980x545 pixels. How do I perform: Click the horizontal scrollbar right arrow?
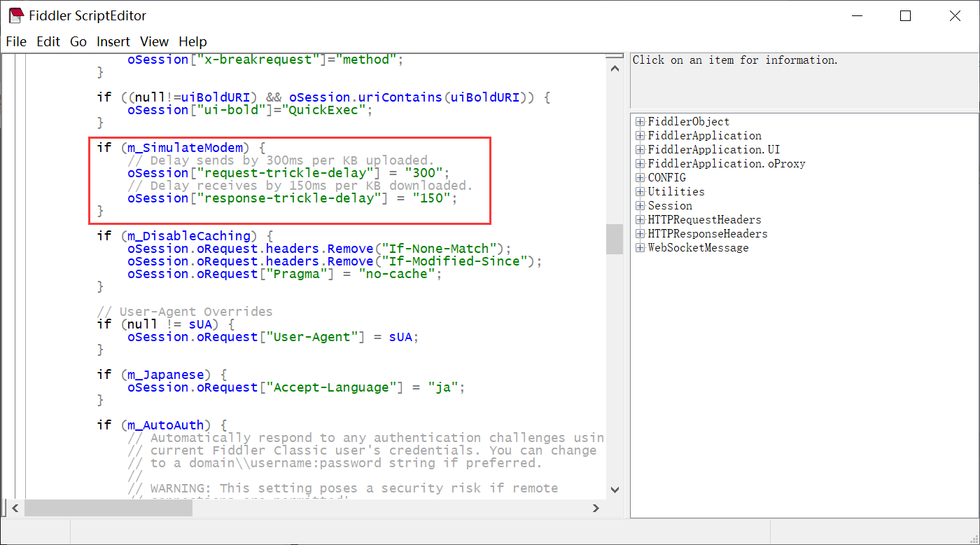596,509
